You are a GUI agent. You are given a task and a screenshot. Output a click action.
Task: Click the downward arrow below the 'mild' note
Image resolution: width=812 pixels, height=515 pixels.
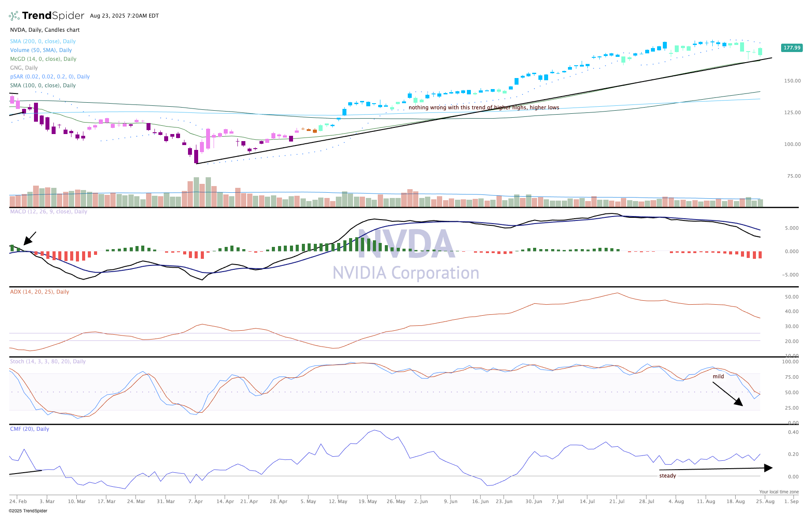point(728,394)
